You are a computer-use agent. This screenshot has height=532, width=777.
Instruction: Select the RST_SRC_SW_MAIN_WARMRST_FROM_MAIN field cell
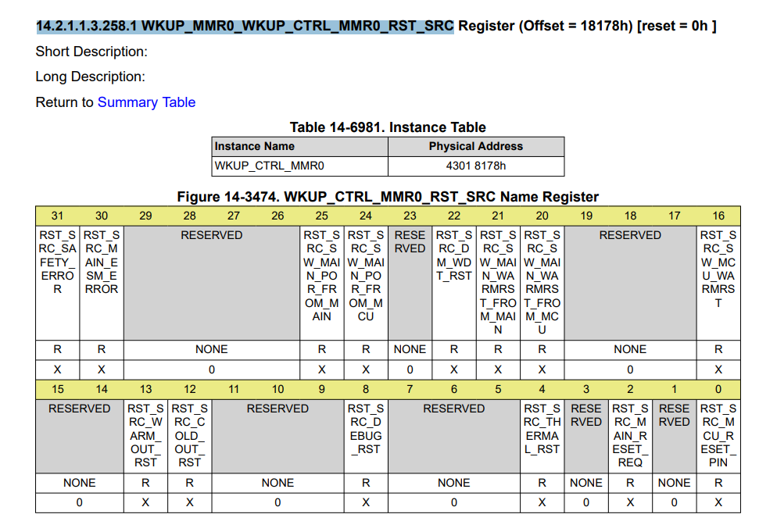[498, 283]
